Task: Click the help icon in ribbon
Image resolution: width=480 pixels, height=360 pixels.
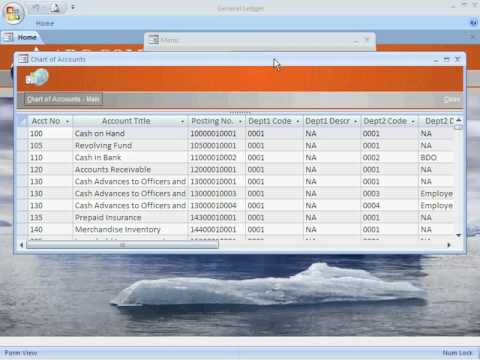Action: pos(473,23)
